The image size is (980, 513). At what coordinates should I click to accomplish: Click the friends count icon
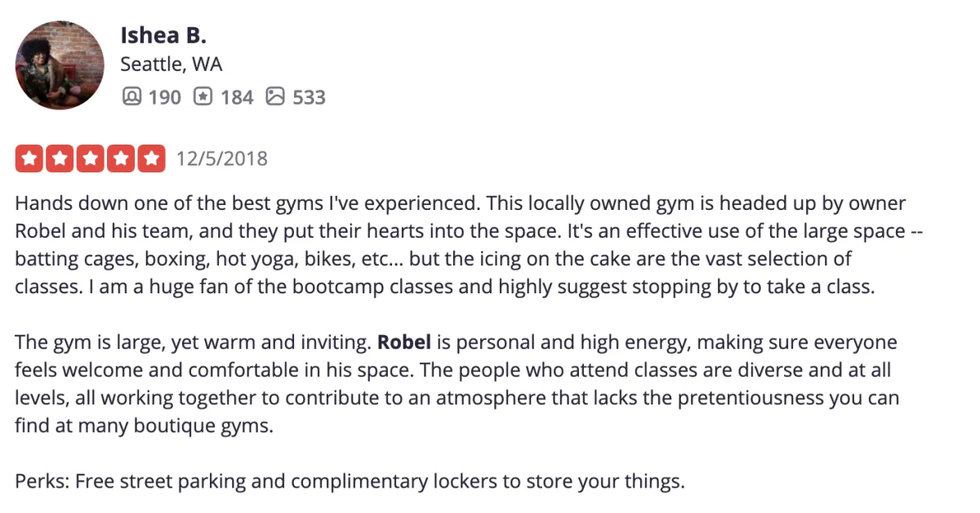(x=131, y=97)
